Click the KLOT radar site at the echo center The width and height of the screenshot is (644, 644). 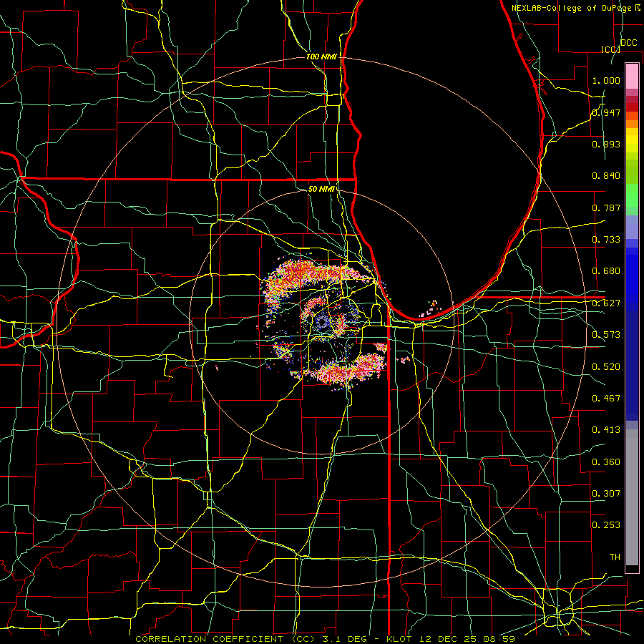coord(321,323)
